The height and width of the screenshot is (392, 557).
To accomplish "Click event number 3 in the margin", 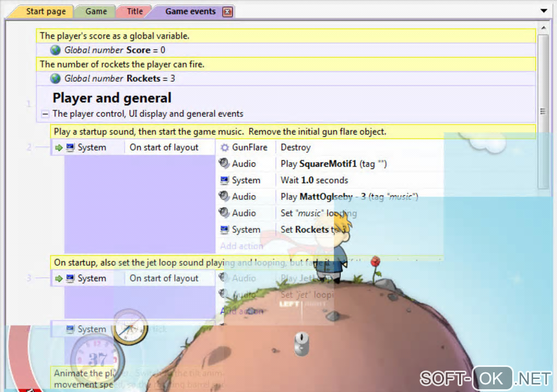I will (x=29, y=279).
